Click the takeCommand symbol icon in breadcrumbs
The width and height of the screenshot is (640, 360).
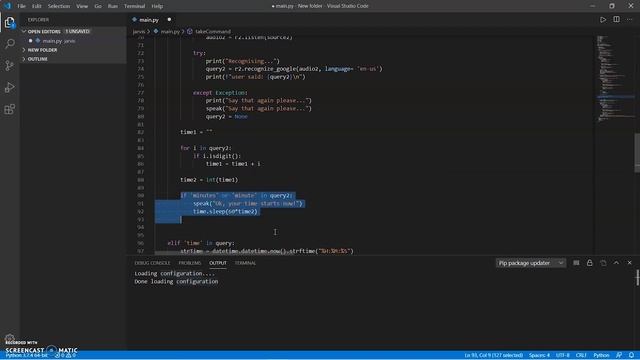(190, 31)
